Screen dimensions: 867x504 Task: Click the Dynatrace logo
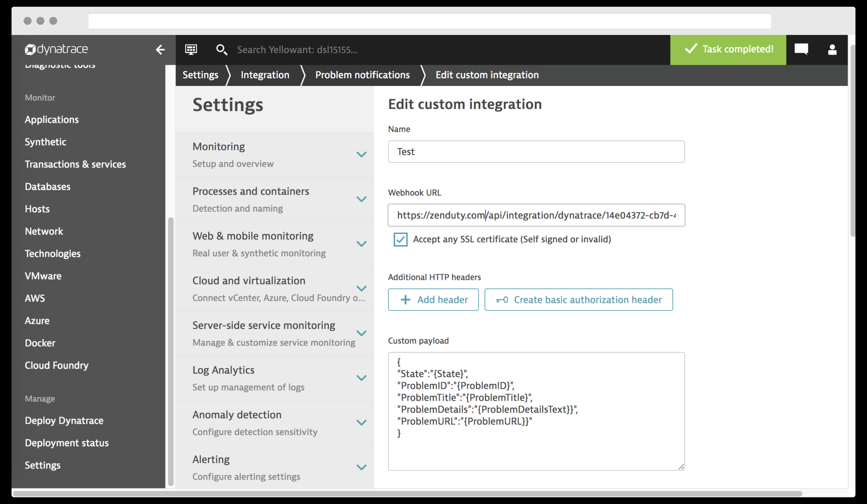(56, 50)
